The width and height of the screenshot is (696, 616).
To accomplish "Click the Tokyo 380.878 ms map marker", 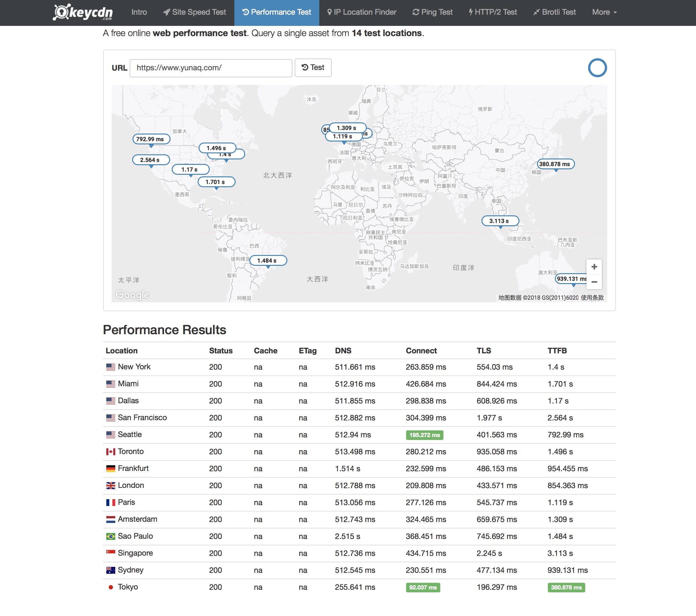I will point(556,164).
